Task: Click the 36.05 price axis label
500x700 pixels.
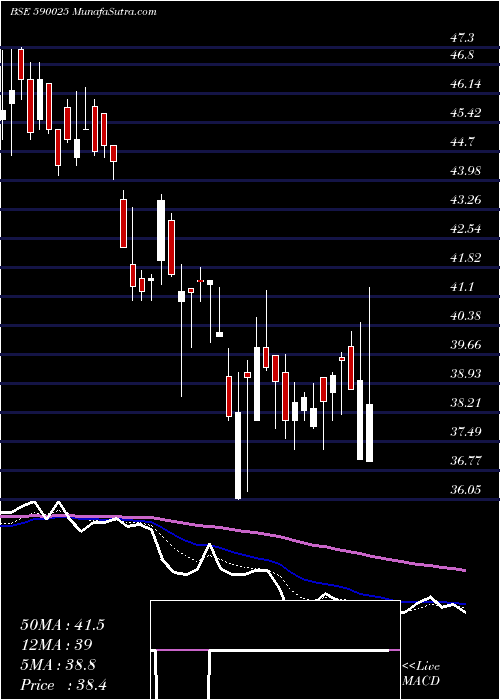Action: point(466,490)
